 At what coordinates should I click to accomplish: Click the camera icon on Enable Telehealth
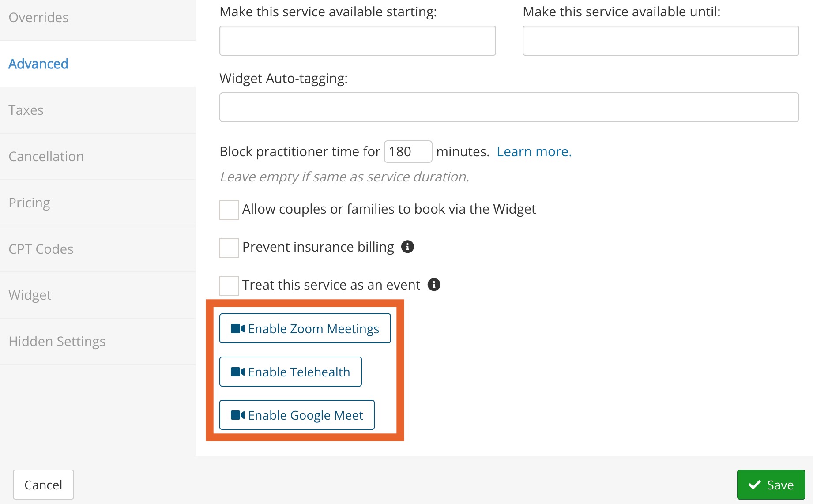237,372
